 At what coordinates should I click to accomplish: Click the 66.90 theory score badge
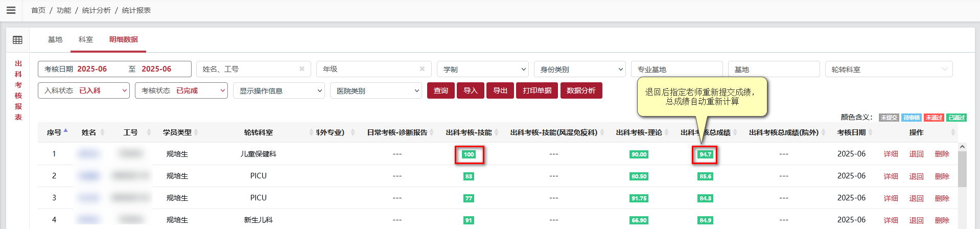pos(639,220)
